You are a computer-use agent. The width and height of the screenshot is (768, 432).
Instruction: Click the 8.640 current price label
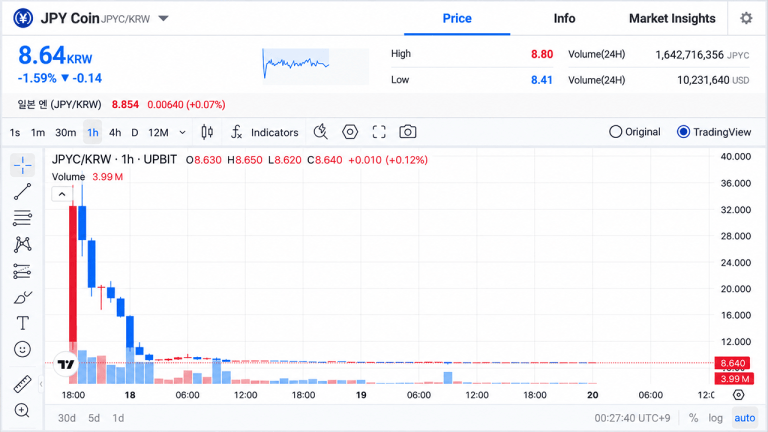point(732,363)
